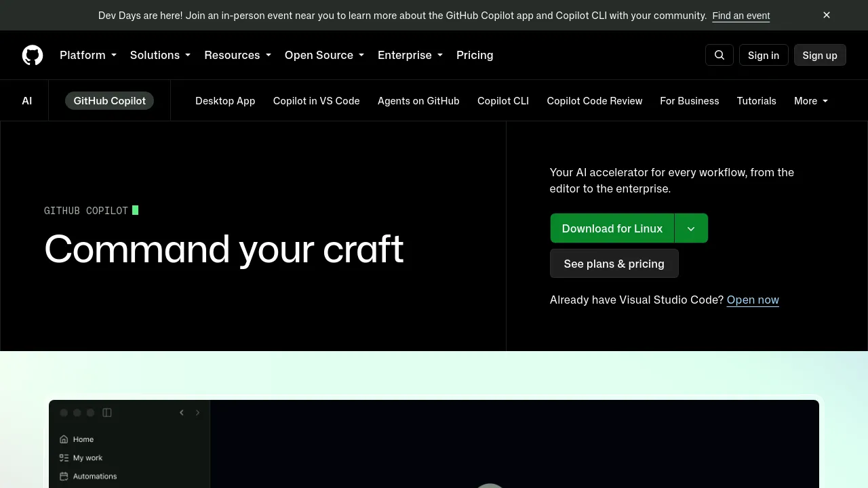Click Download for Linux button

pos(612,228)
